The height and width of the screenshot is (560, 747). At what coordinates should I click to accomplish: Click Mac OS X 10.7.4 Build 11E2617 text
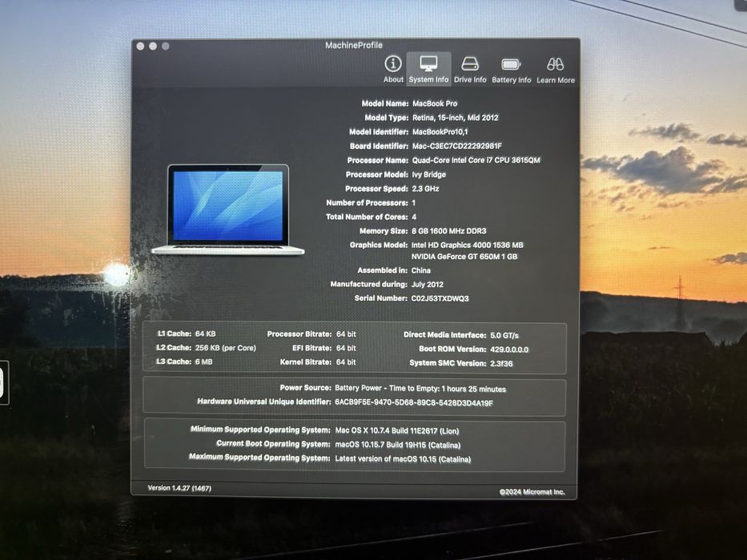pos(397,431)
